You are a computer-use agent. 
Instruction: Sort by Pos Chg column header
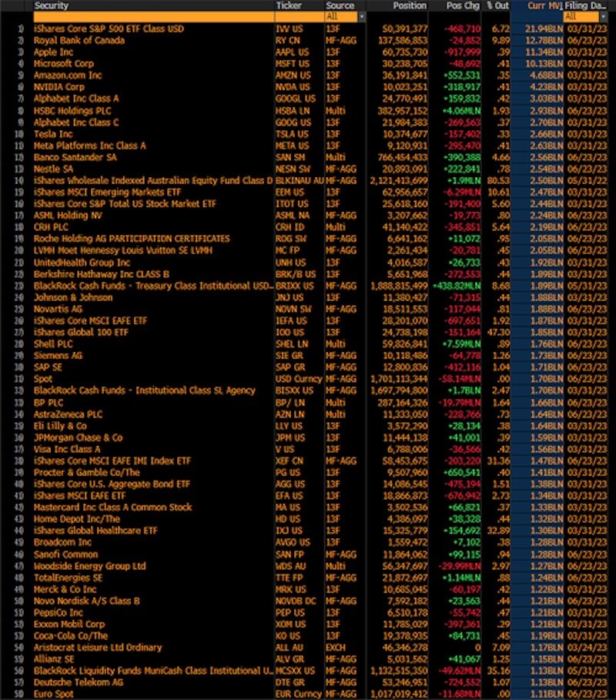(x=463, y=5)
